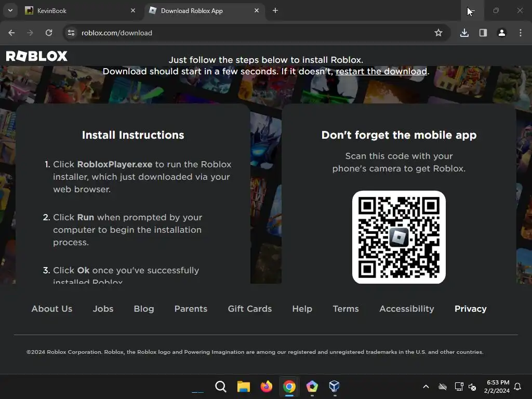Image resolution: width=532 pixels, height=399 pixels.
Task: Open the Help footer link
Action: (x=302, y=309)
